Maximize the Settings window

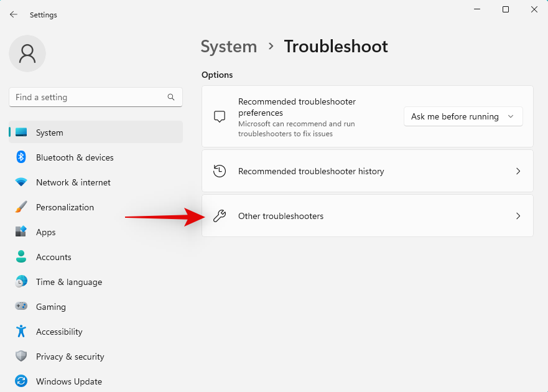505,9
